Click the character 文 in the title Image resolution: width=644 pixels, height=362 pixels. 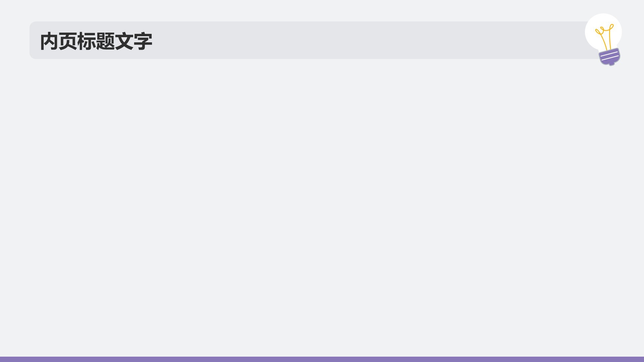click(x=124, y=41)
